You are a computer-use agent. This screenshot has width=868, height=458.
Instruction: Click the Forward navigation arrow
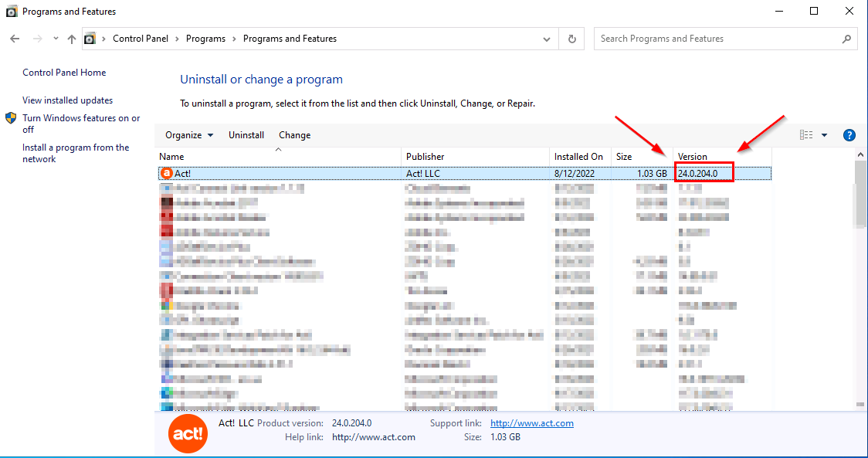coord(38,39)
